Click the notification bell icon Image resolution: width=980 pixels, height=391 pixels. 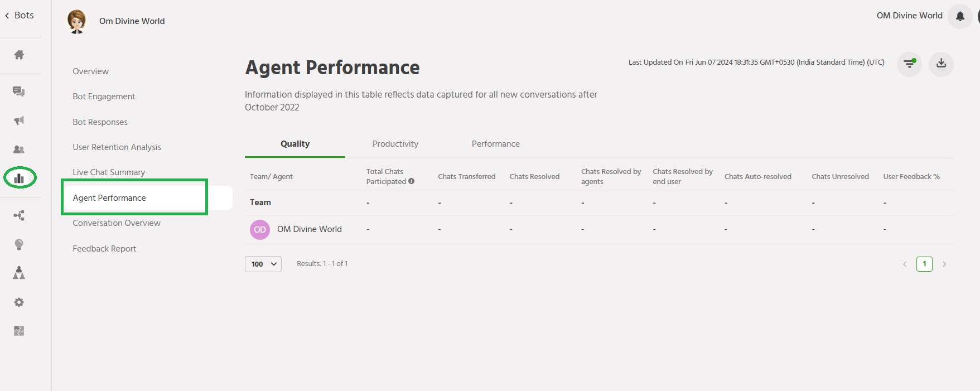[960, 16]
